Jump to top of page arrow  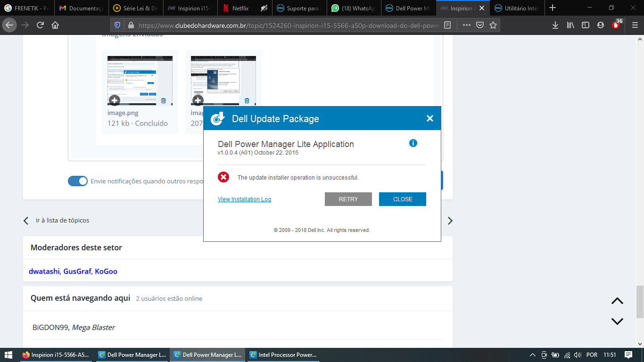coord(617,301)
